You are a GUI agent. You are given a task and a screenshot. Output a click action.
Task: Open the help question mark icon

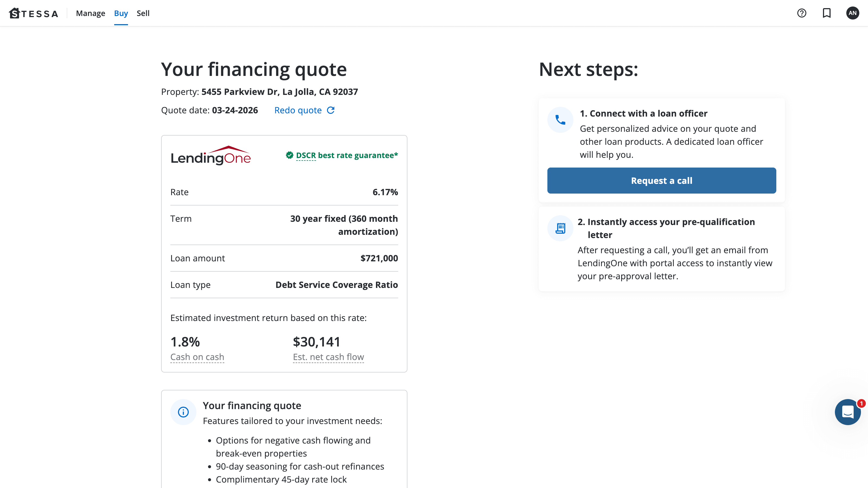pyautogui.click(x=802, y=13)
